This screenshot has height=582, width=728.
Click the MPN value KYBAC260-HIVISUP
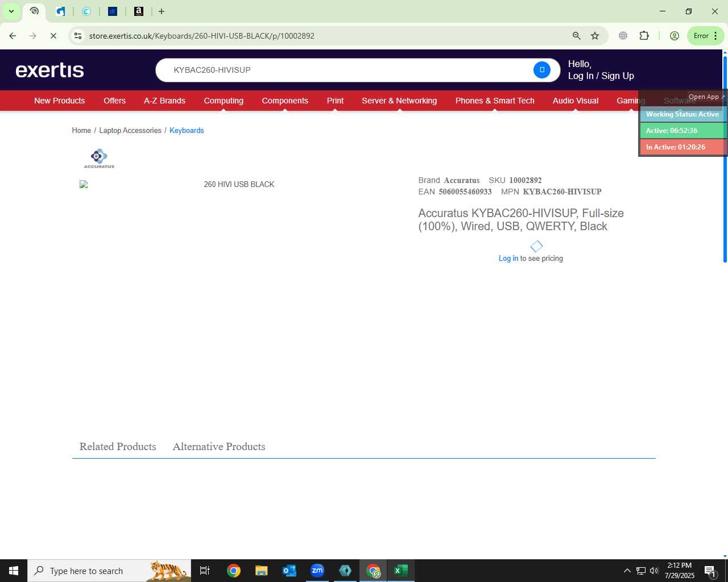click(x=562, y=192)
